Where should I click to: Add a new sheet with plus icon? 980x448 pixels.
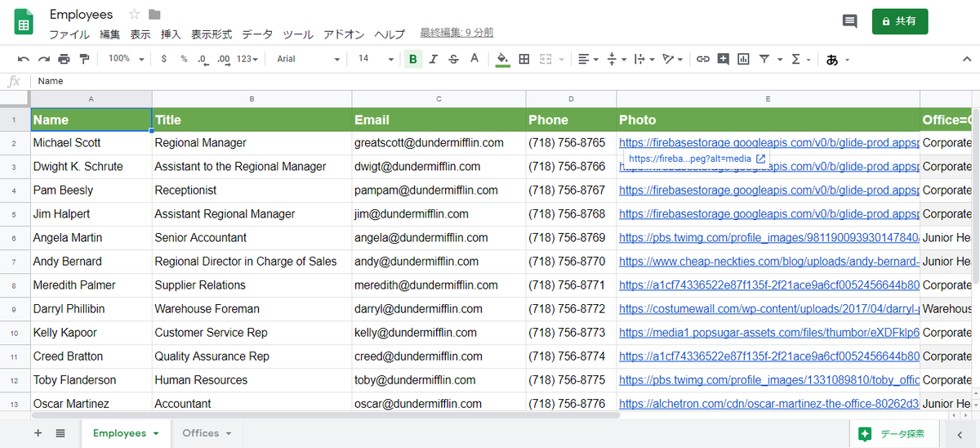[38, 433]
